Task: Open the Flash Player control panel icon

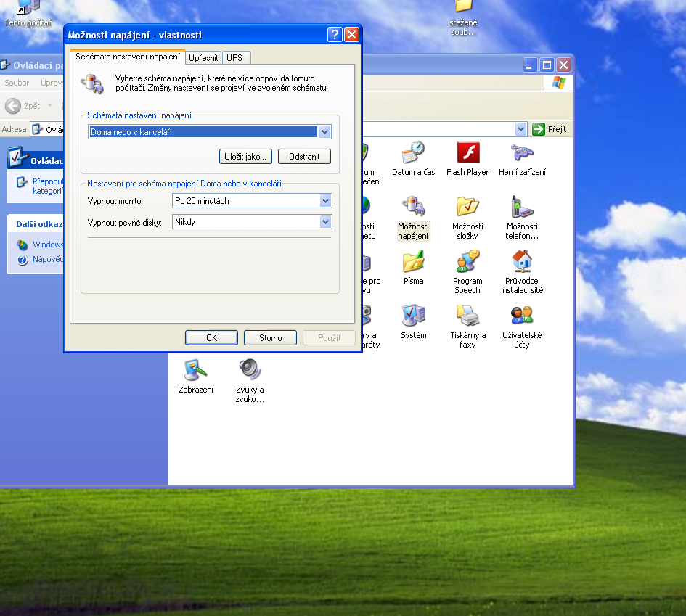Action: 467,154
